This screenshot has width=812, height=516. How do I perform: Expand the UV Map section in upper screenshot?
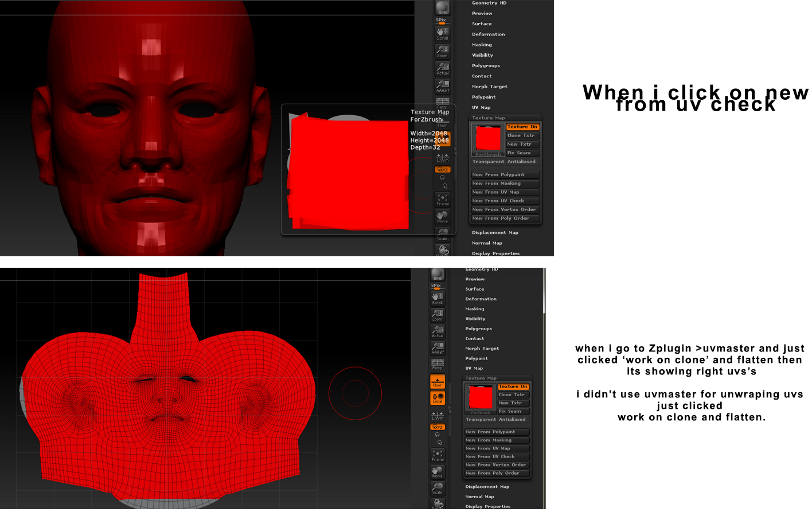(x=481, y=108)
